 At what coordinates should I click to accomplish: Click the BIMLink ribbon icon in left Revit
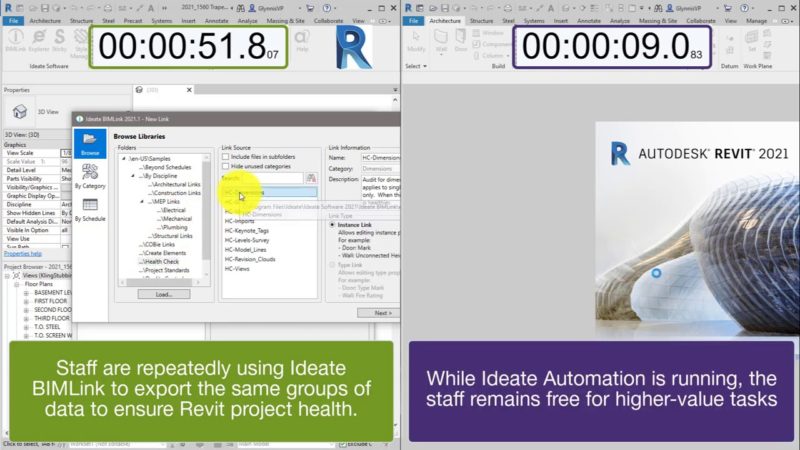click(15, 41)
